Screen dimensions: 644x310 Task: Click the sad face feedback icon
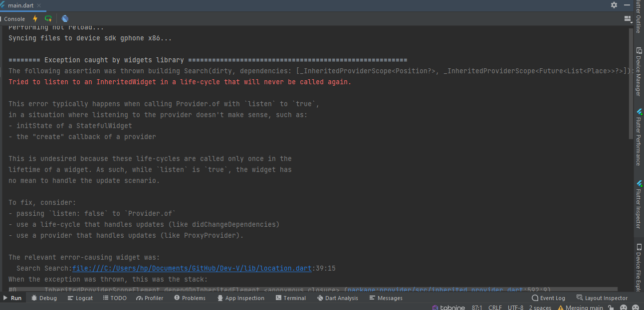[636, 308]
